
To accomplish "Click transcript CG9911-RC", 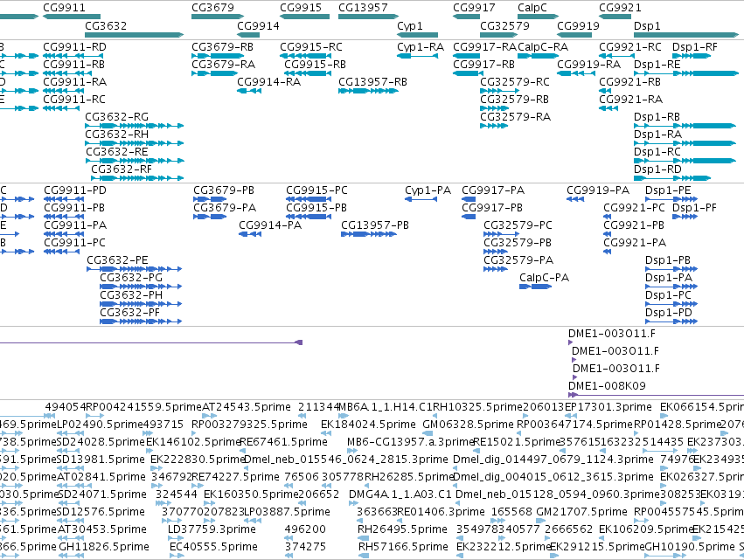I will click(61, 108).
